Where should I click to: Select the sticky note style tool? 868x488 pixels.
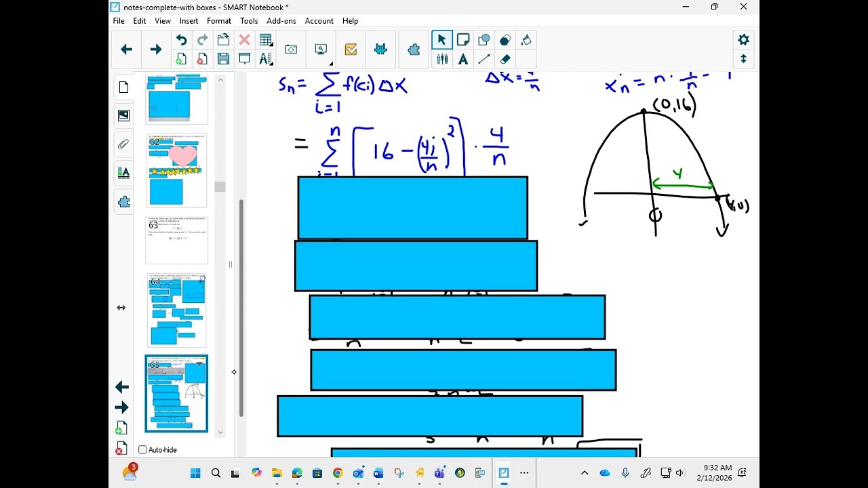[463, 40]
